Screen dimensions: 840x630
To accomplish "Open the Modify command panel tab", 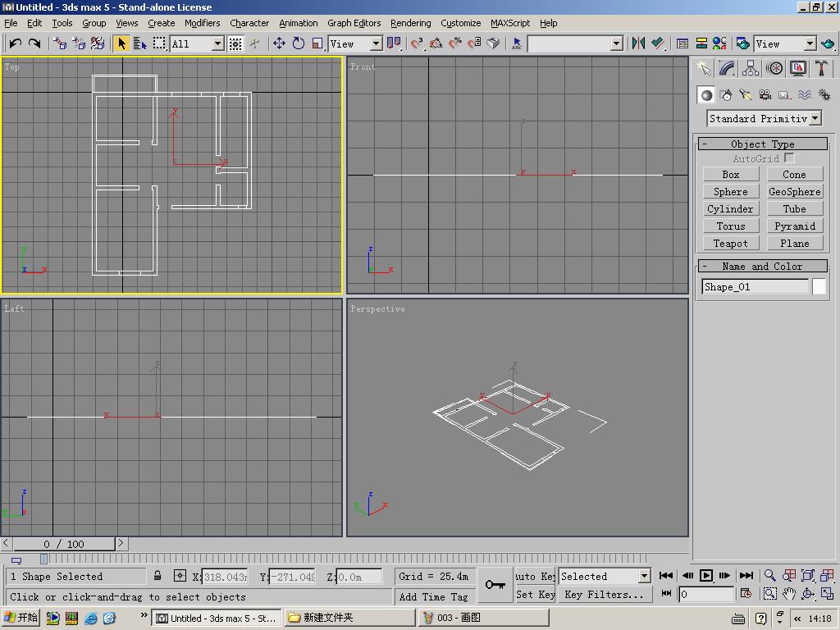I will tap(726, 69).
